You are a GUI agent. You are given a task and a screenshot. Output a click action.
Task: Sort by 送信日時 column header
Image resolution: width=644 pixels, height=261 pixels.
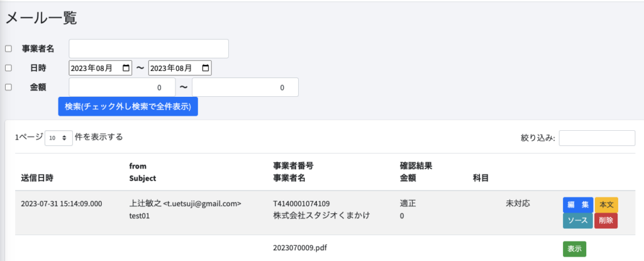(x=37, y=178)
